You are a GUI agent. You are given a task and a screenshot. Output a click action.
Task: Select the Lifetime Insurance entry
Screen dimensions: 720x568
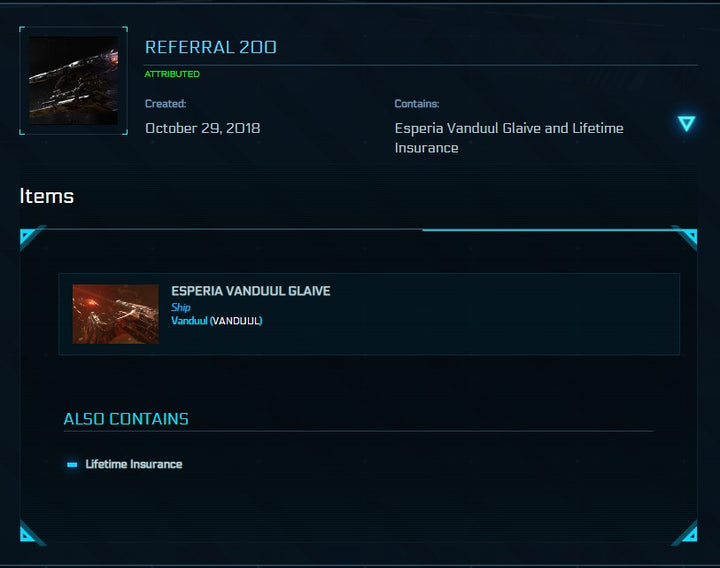134,464
